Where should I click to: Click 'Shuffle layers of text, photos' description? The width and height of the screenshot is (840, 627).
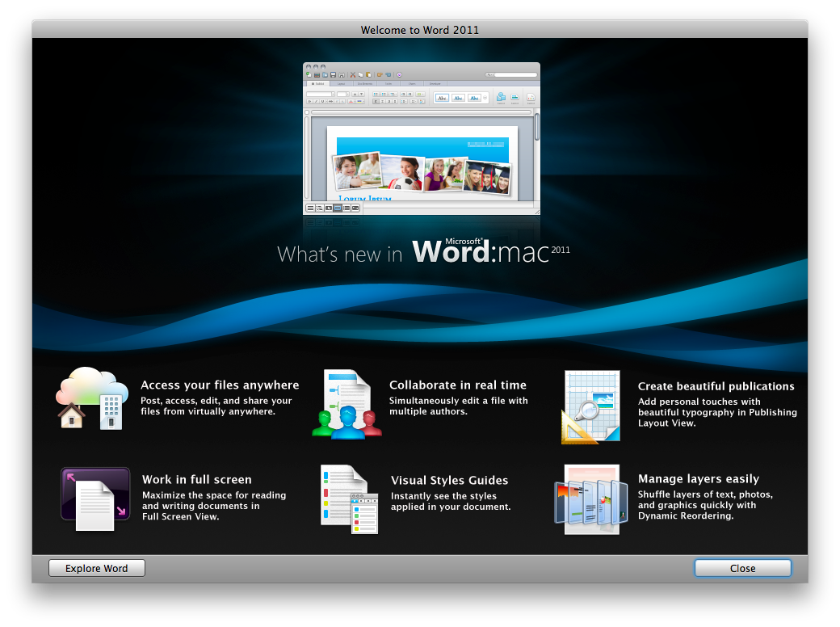pyautogui.click(x=705, y=505)
